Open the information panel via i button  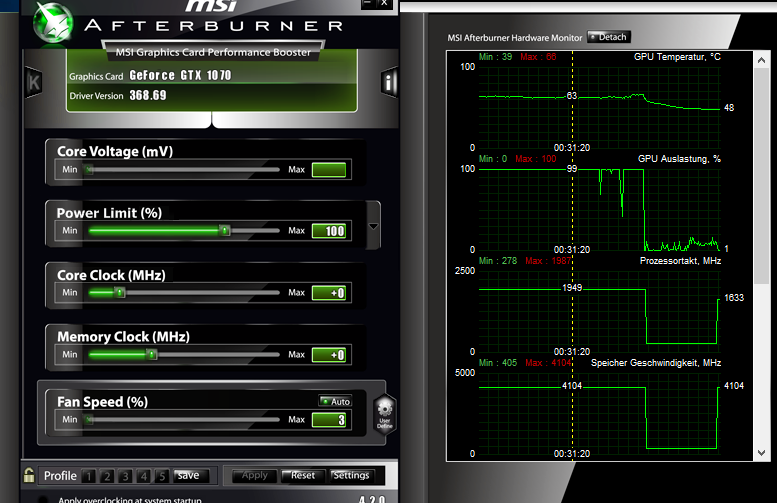click(389, 82)
